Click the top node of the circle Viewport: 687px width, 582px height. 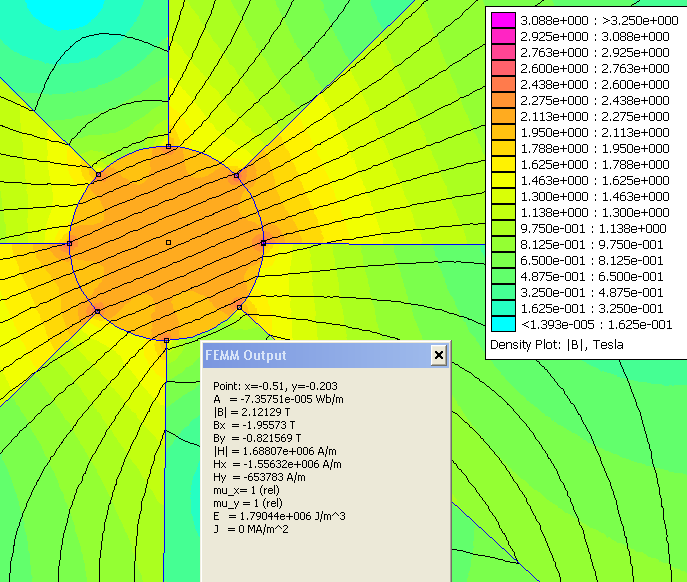click(168, 146)
